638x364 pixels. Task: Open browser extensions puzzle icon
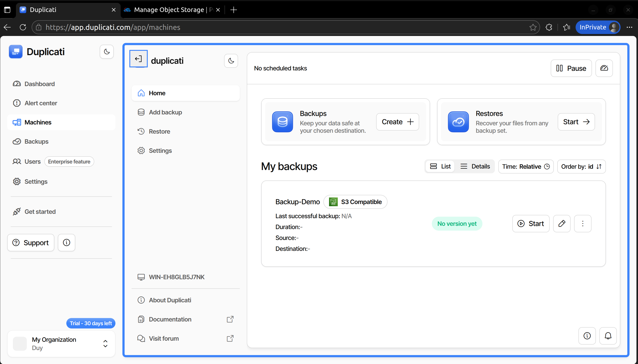[549, 27]
